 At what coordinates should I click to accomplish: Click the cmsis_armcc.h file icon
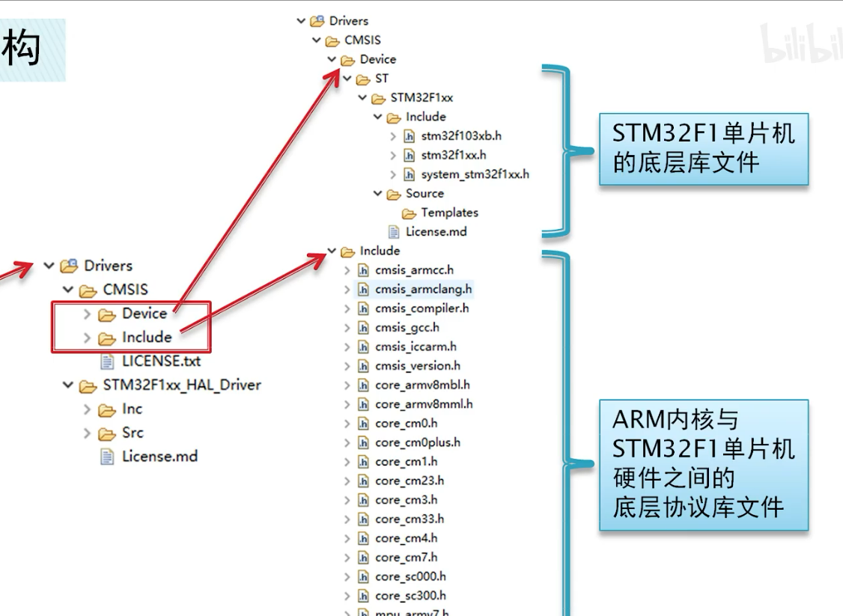(363, 270)
